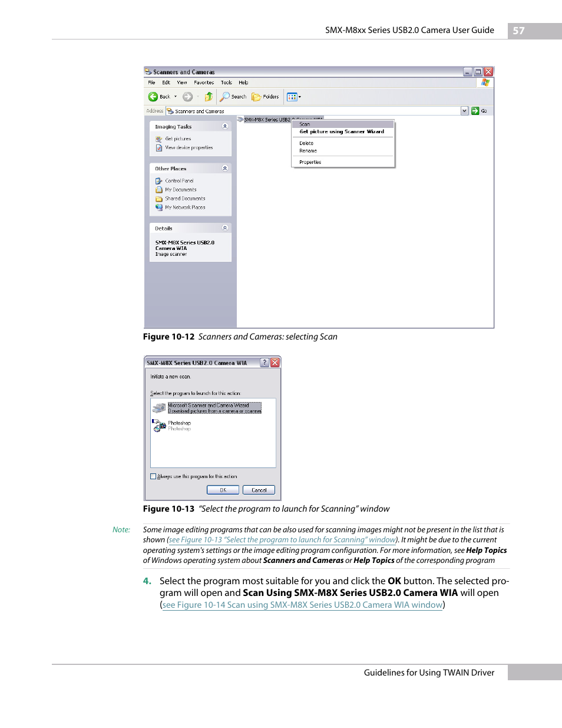Image resolution: width=562 pixels, height=728 pixels.
Task: Click Details text SMX-M8X Series USB2.0 Camera WIA
Action: click(184, 245)
